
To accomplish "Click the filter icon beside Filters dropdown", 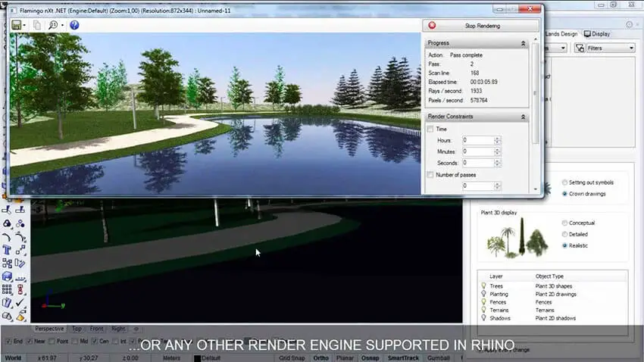I will (x=580, y=48).
